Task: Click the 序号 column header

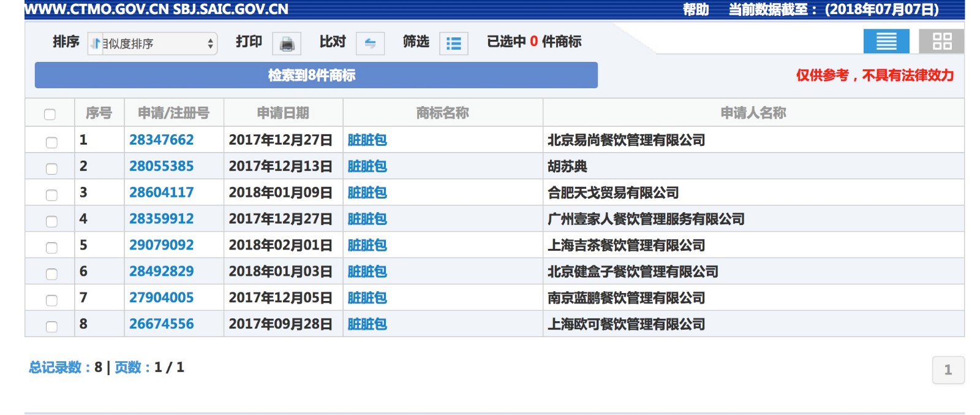Action: point(99,113)
